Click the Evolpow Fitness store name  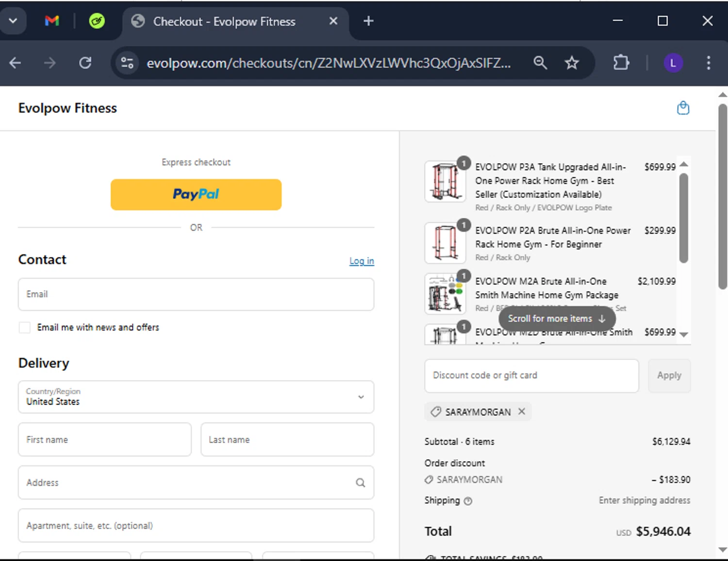click(67, 108)
